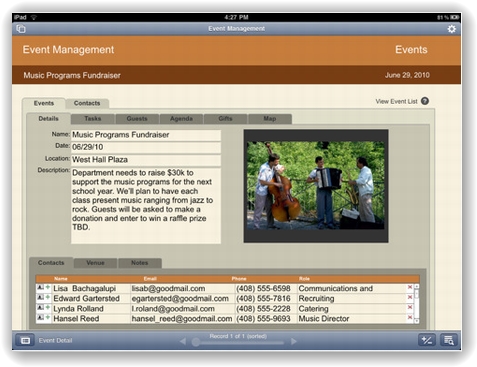Click email l.roland@goodmail.com
The image size is (477, 367).
tap(173, 309)
